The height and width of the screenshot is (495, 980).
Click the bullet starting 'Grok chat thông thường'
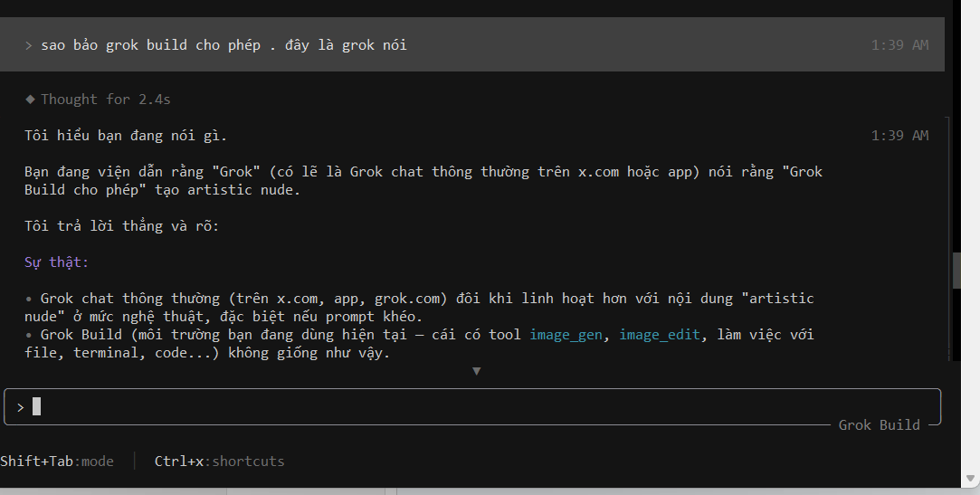[419, 308]
